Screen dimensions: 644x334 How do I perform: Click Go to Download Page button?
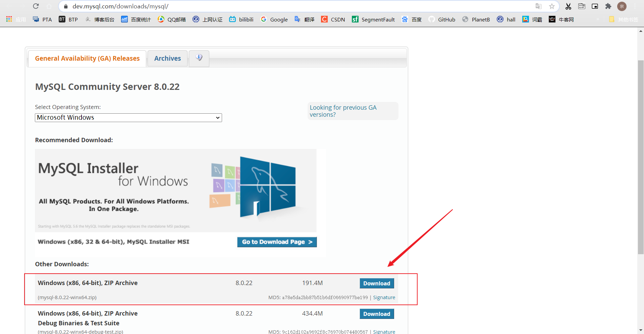pos(277,242)
